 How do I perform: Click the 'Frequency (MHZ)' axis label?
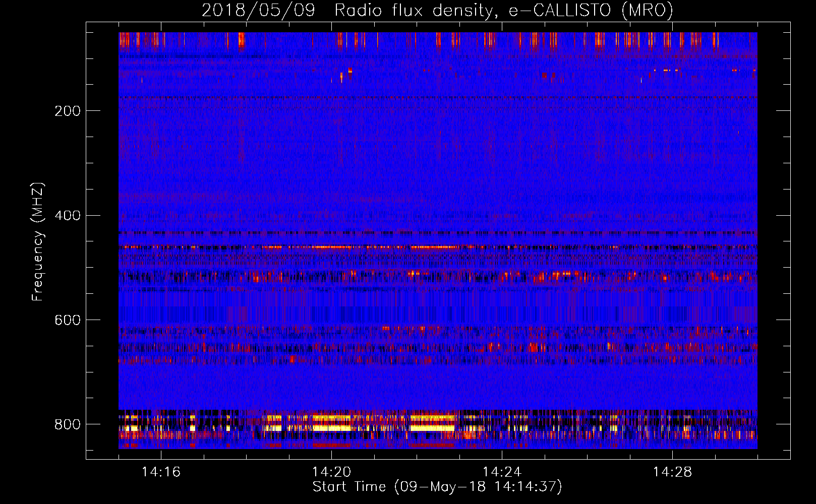coord(38,242)
